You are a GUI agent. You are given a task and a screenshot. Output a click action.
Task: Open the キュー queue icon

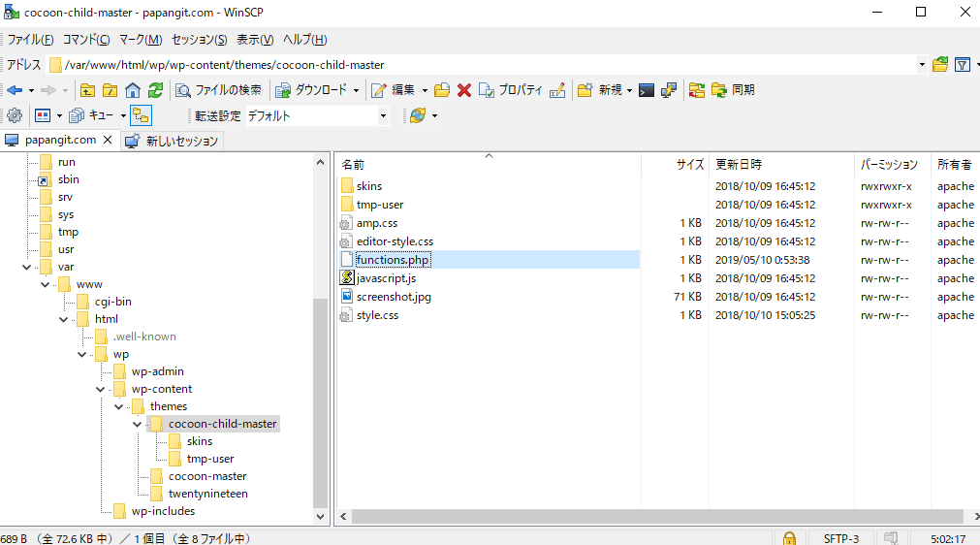[92, 115]
